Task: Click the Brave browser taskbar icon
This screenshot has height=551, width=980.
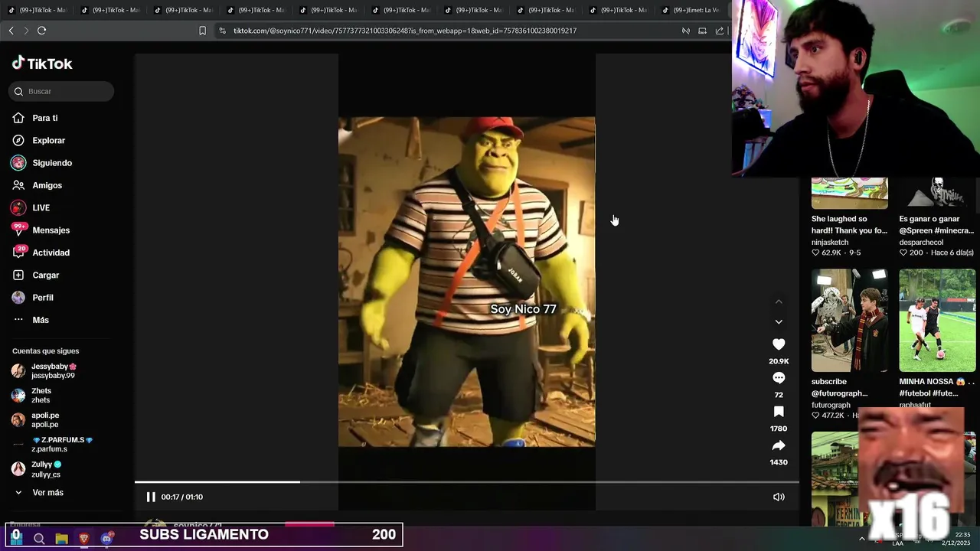Action: click(83, 539)
